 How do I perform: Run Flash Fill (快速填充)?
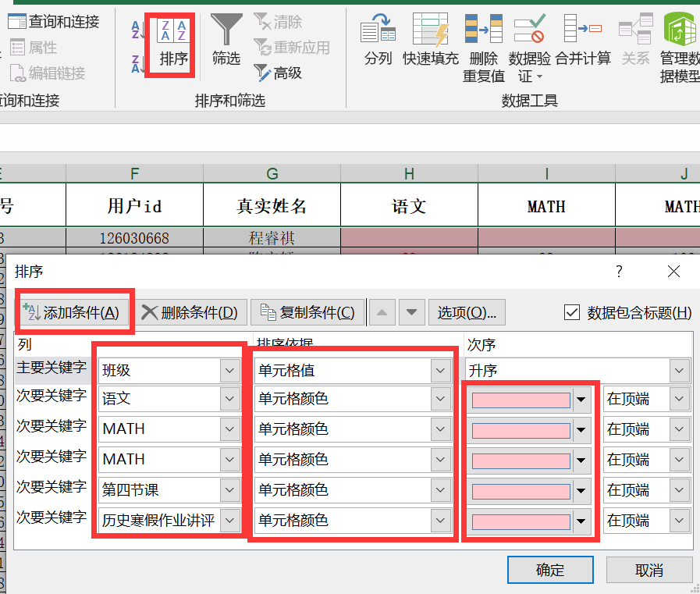[x=430, y=39]
